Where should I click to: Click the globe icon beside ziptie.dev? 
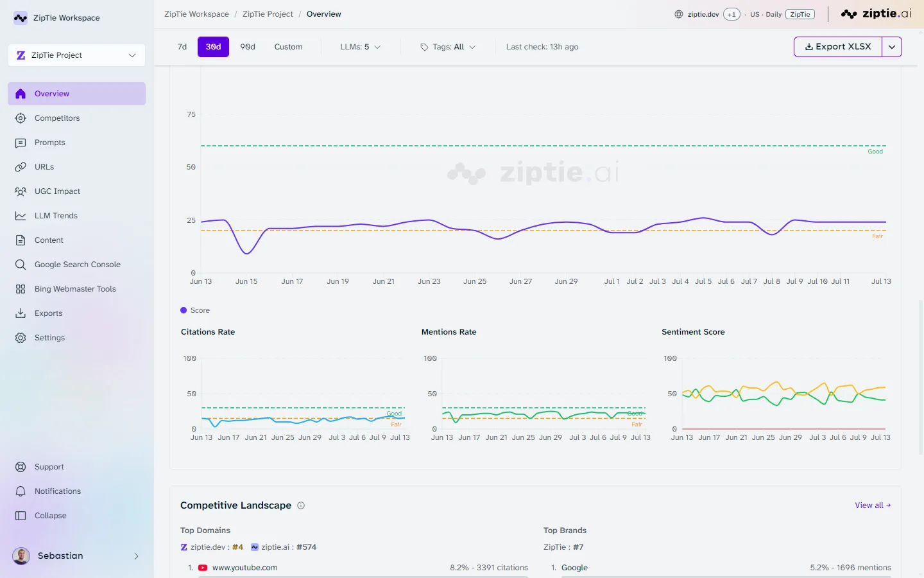(x=679, y=14)
